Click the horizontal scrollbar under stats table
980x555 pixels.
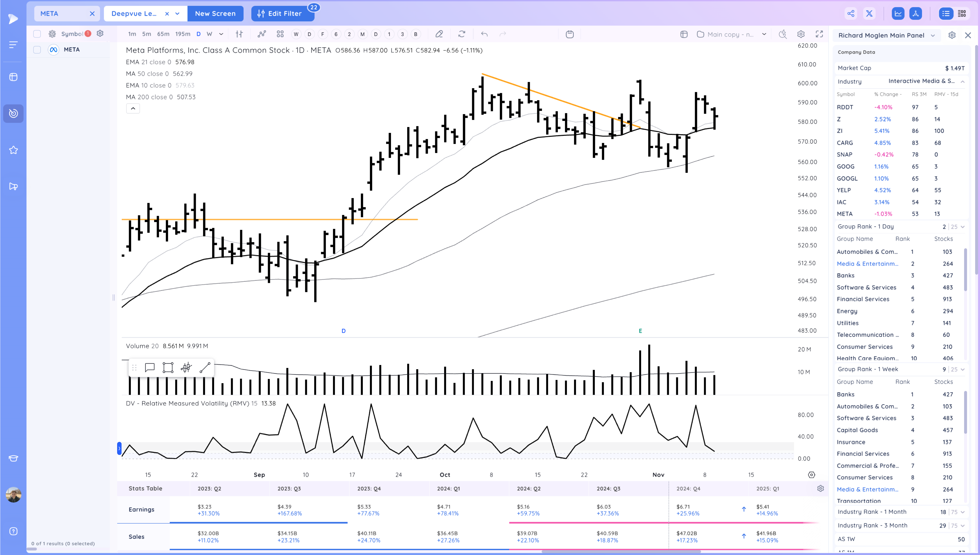(621, 551)
